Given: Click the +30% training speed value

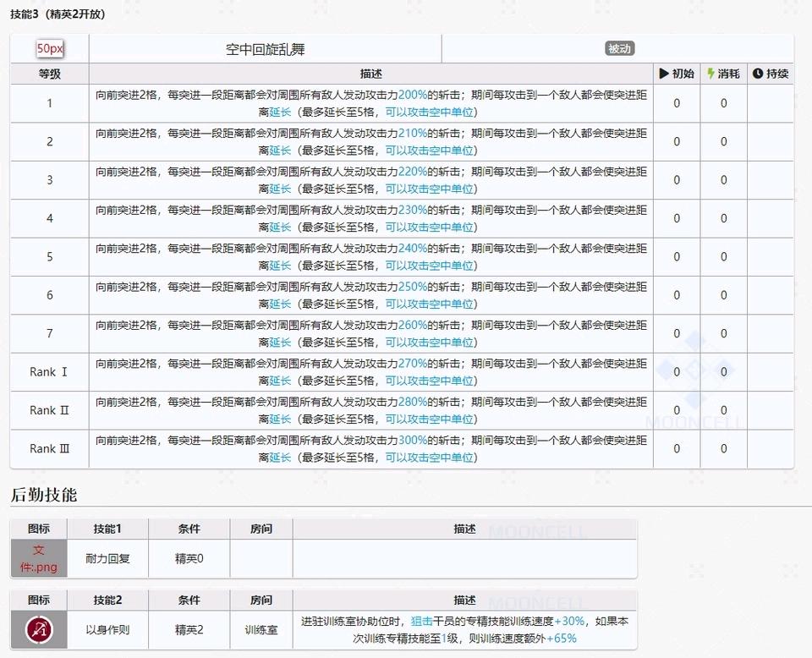Looking at the screenshot, I should pos(569,621).
